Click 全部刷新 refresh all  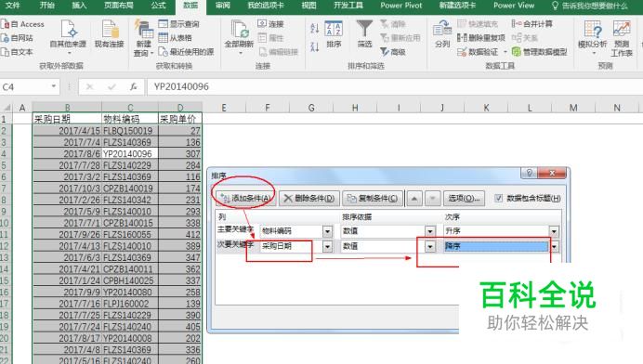click(x=239, y=38)
